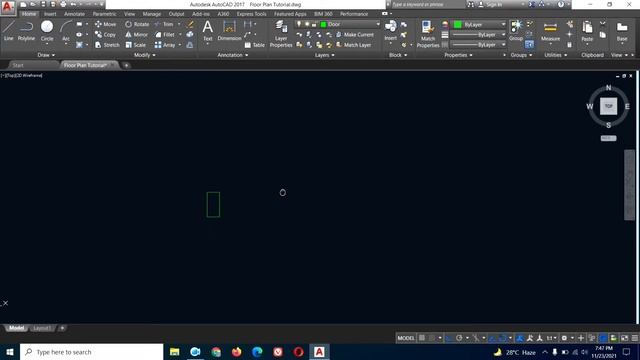Open Windows Start menu

click(x=10, y=352)
